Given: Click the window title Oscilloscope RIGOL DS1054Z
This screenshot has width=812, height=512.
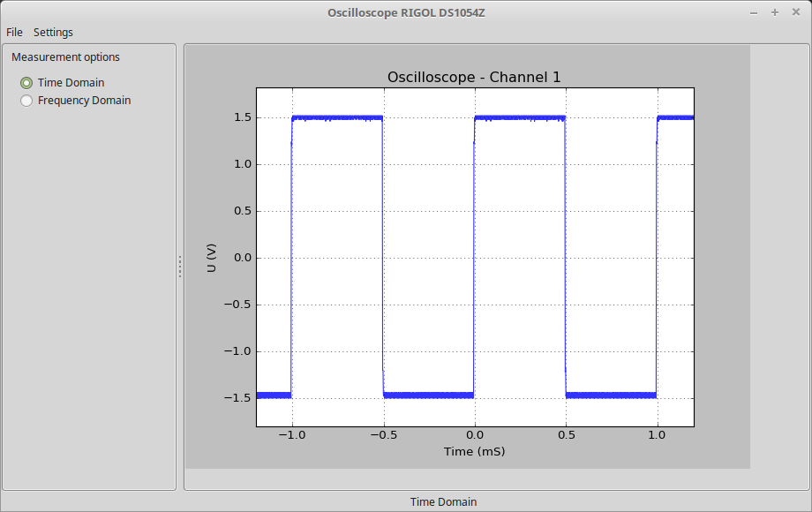Looking at the screenshot, I should coord(406,12).
